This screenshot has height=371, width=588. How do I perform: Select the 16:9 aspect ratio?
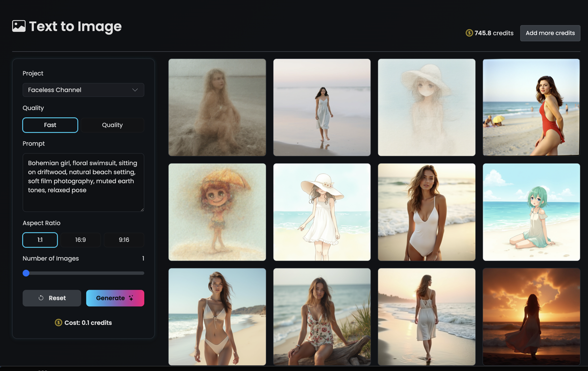point(80,240)
